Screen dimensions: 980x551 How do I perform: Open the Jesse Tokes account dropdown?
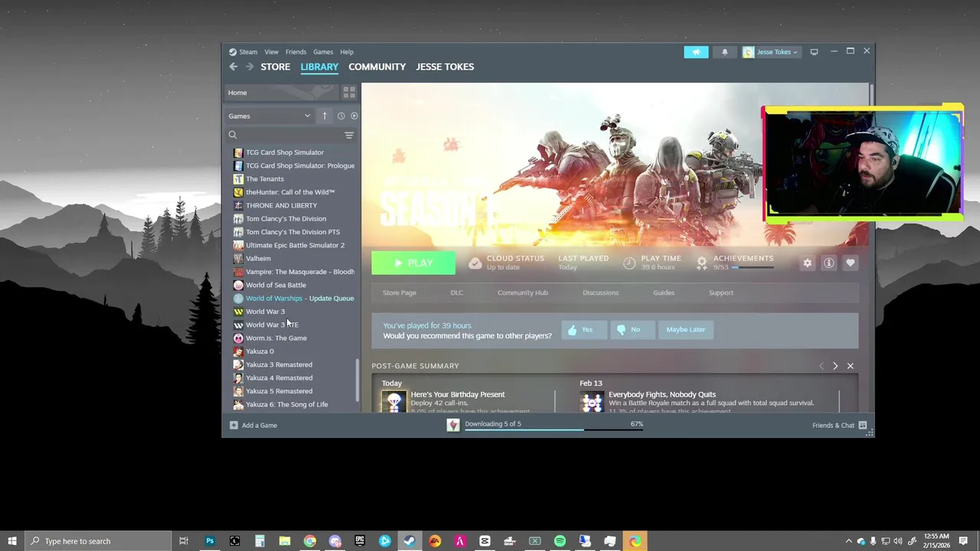pos(771,52)
